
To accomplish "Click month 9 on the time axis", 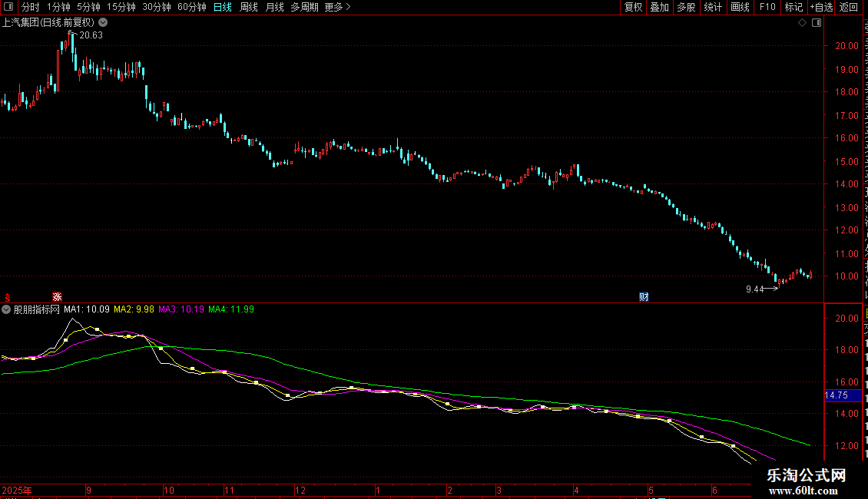I will 88,491.
